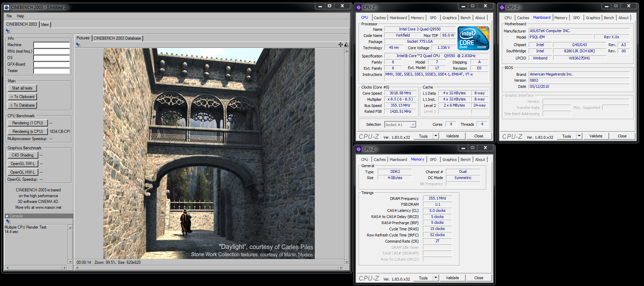The height and width of the screenshot is (286, 644).
Task: Open the Socket #1 selection dropdown
Action: tap(413, 125)
